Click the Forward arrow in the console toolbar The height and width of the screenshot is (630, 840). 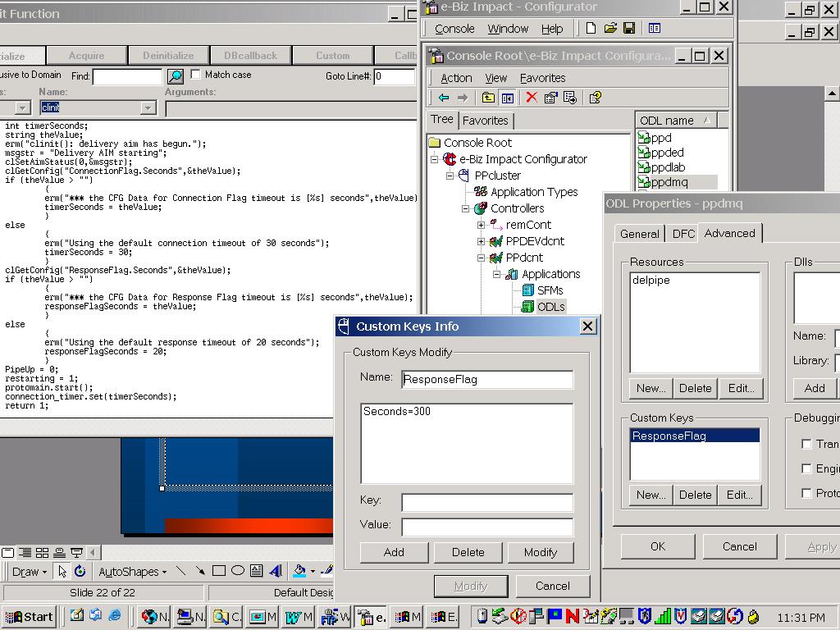463,98
